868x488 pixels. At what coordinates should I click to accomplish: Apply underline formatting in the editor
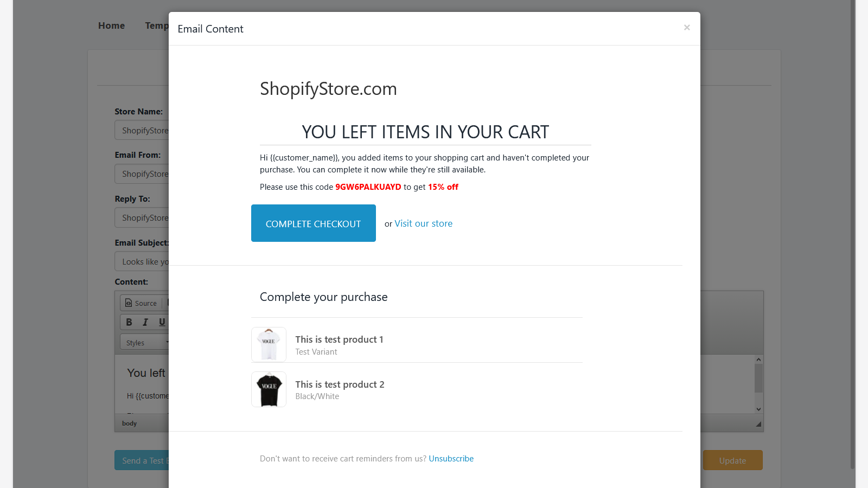pyautogui.click(x=162, y=322)
